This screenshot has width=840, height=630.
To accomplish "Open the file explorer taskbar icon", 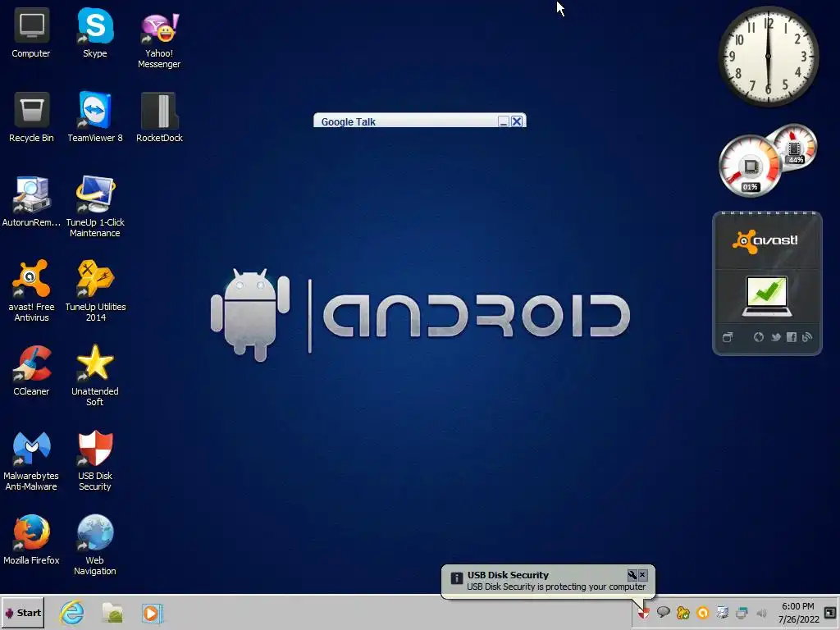I will point(112,612).
